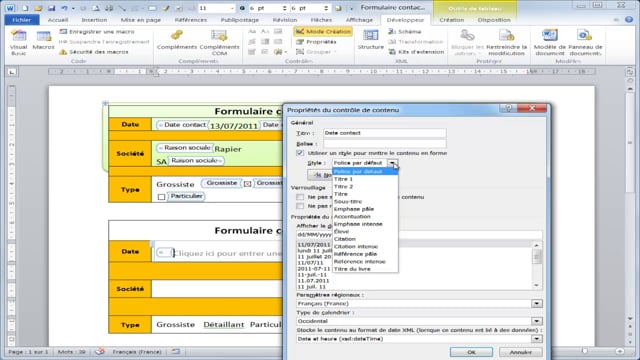The width and height of the screenshot is (640, 360).
Task: Click the empty Balise input field
Action: 384,144
